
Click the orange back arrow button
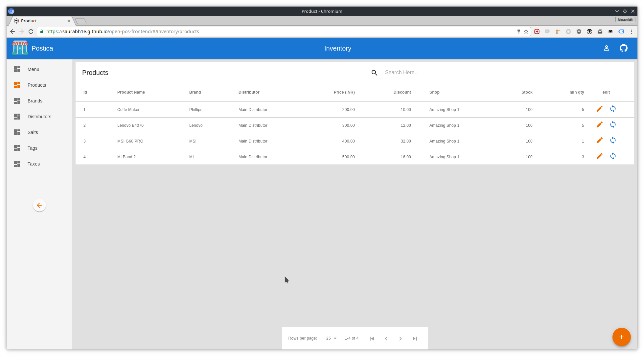(39, 205)
